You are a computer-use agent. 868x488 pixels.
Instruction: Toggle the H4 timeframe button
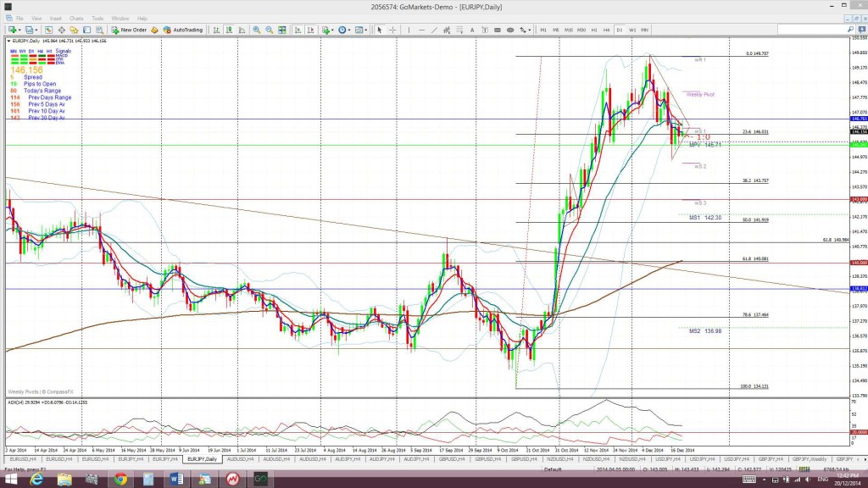(x=607, y=30)
